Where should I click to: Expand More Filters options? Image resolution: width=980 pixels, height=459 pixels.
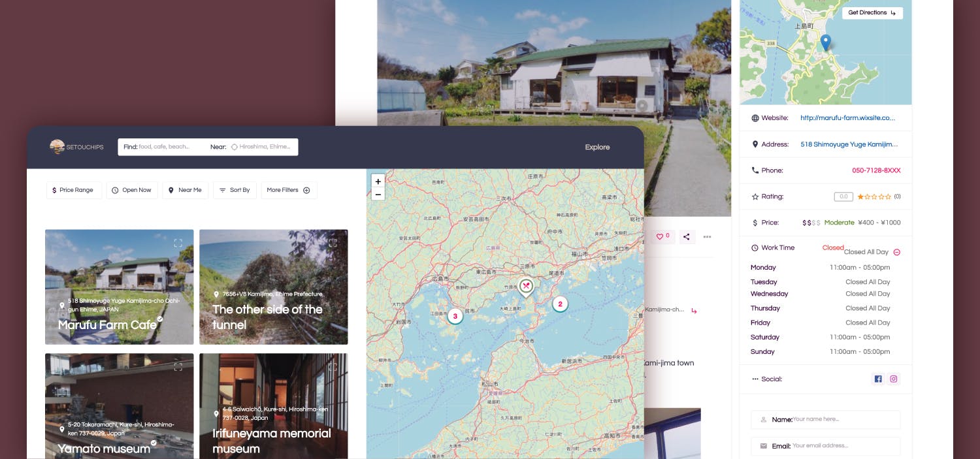pyautogui.click(x=289, y=190)
